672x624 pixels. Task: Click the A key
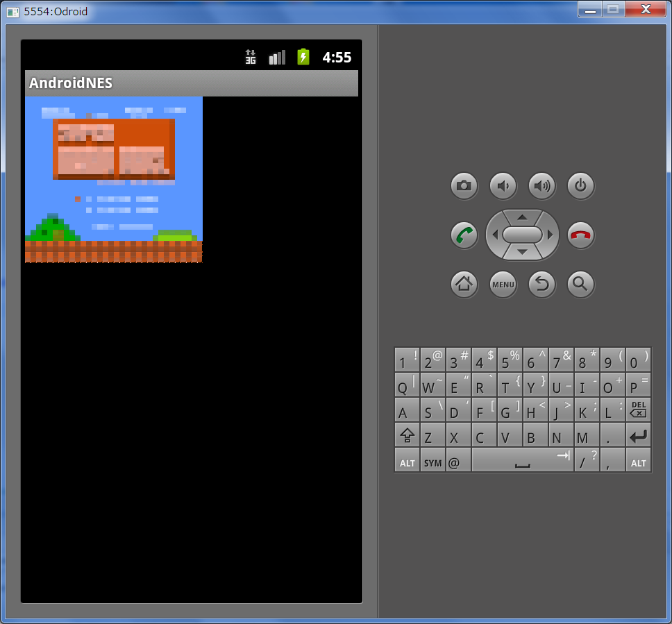coord(407,410)
